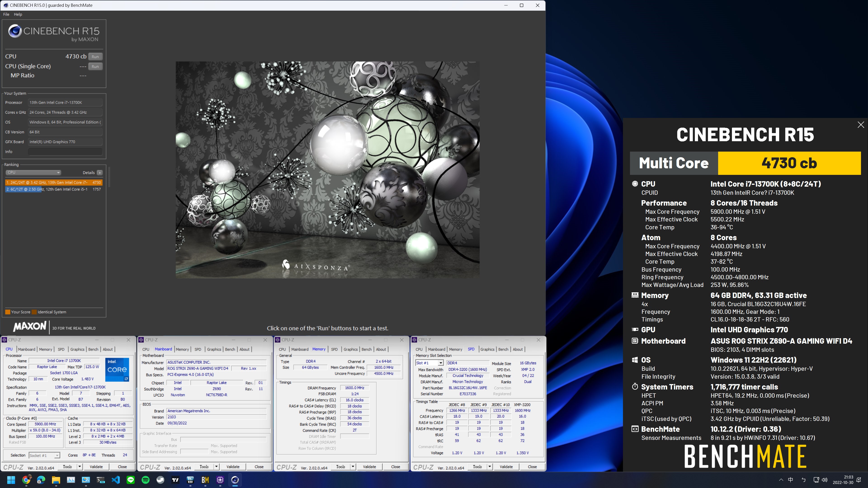Expand Tools arrow in third CPU-Z window
Screen dimensions: 868x488
coord(353,467)
